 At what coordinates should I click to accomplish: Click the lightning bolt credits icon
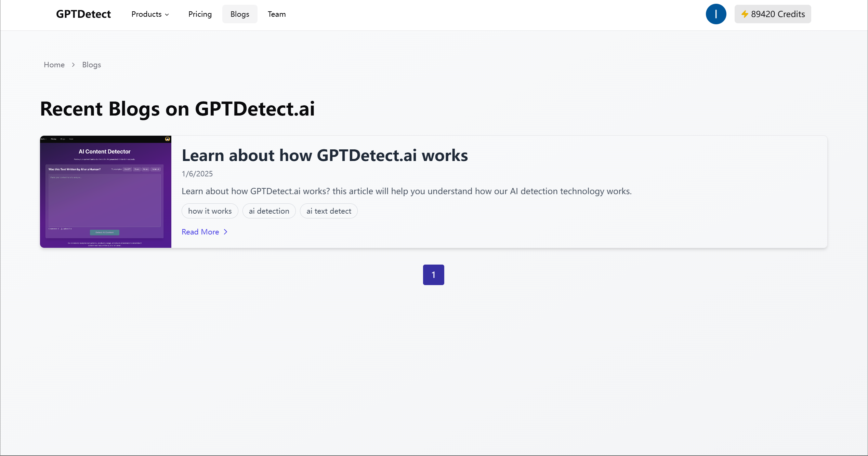point(745,14)
